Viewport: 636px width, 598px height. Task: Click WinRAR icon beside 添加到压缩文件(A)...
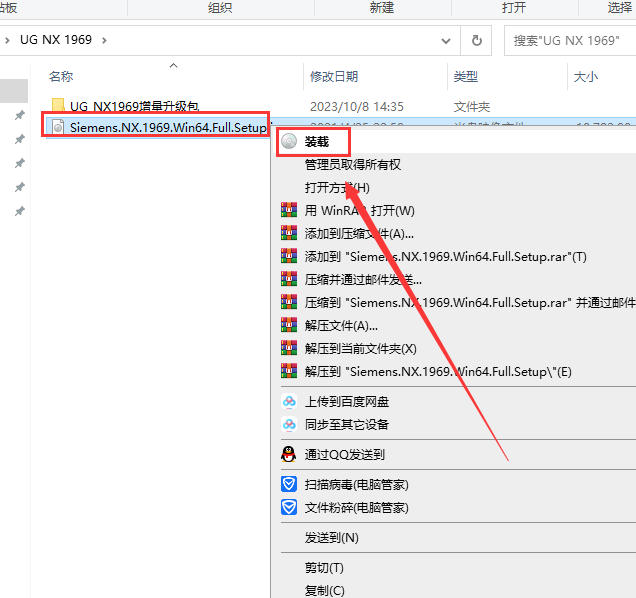click(x=289, y=233)
